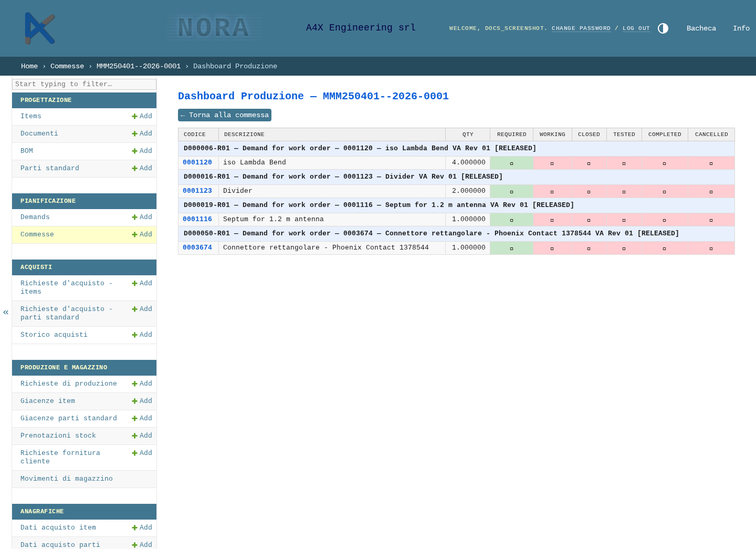Screen dimensions: 756x549
Task: Click the Change Password link
Action: [581, 28]
